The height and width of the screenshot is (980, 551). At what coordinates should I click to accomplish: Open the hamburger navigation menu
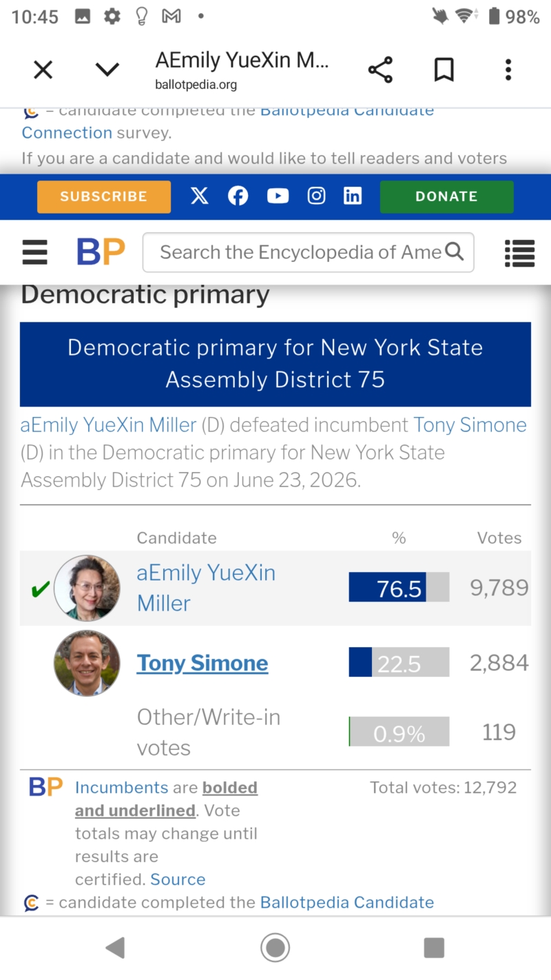[x=35, y=252]
